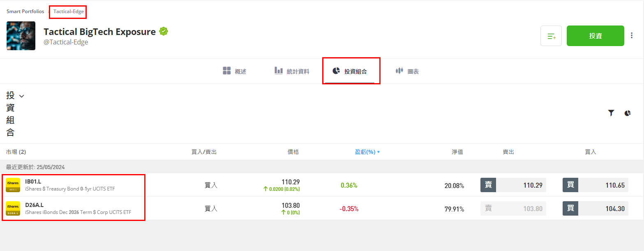Open the Tactical BigTech Exposure avatar image
644x251 pixels.
(x=21, y=36)
